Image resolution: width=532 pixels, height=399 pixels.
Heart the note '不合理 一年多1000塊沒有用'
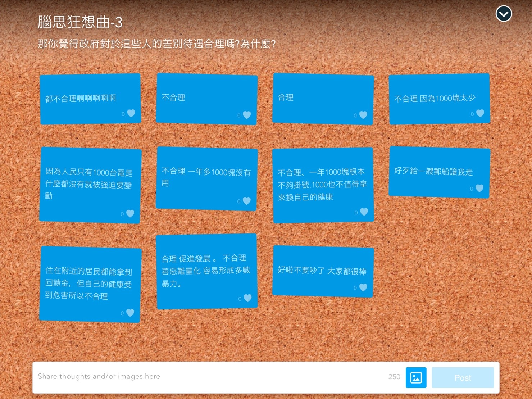[247, 201]
